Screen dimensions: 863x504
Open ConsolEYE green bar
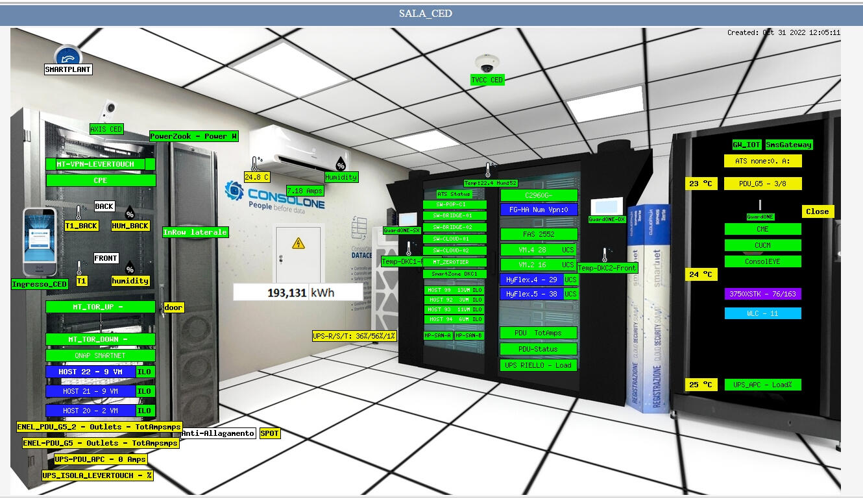tap(763, 261)
